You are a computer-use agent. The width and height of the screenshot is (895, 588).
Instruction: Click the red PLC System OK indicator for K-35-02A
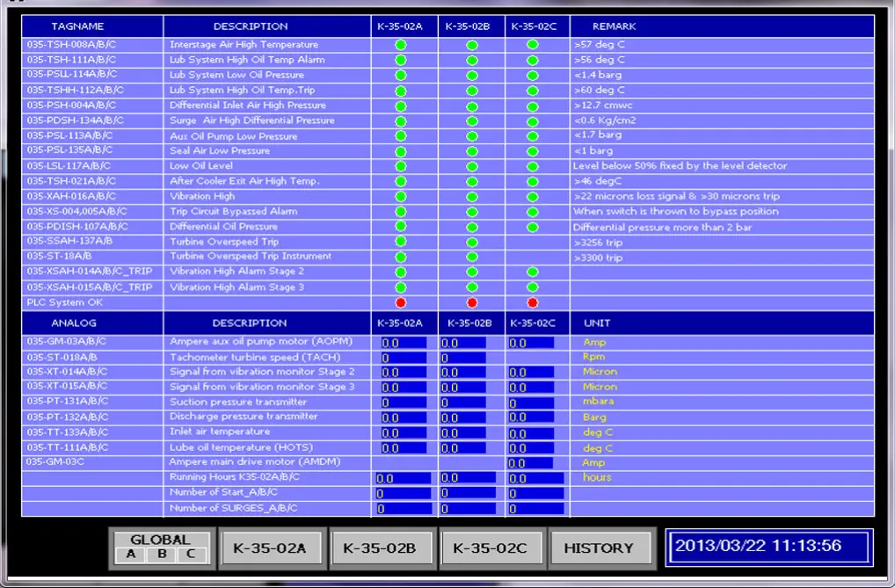(401, 302)
